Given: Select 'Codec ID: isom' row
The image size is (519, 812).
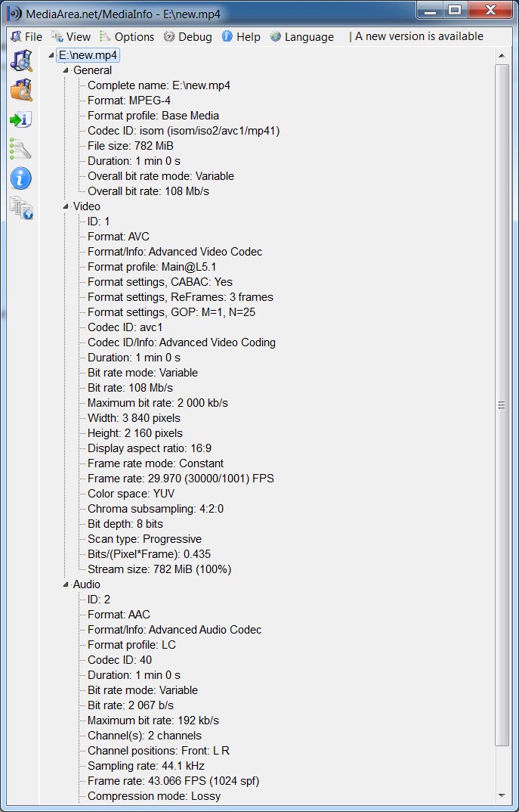Looking at the screenshot, I should [184, 131].
